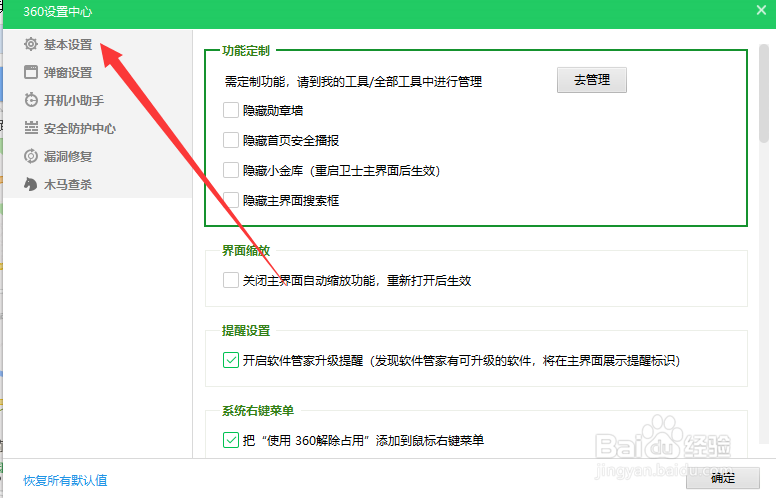Tick 关闭主界面自动缩放功能 checkbox

pyautogui.click(x=231, y=280)
